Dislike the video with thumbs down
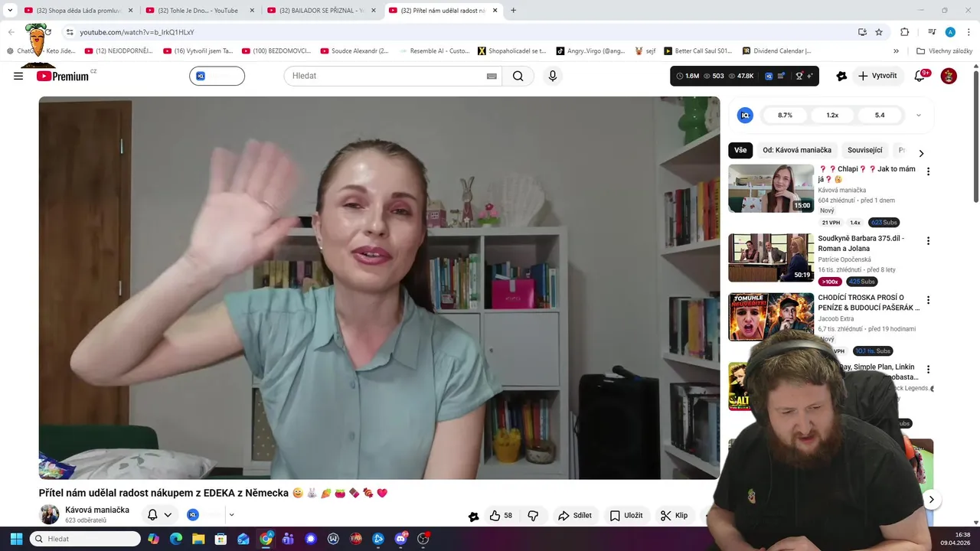Image resolution: width=980 pixels, height=551 pixels. tap(534, 516)
